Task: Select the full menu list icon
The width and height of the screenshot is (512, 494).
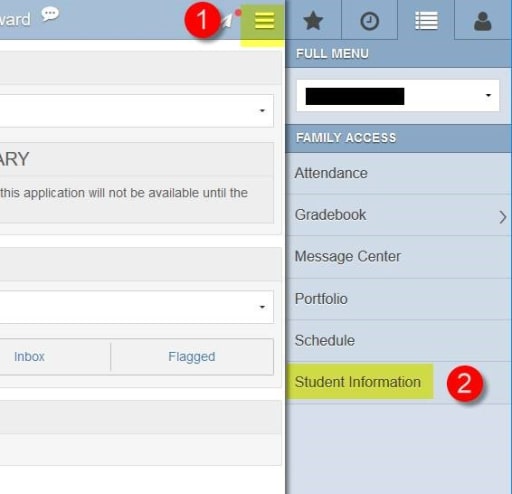Action: (426, 21)
